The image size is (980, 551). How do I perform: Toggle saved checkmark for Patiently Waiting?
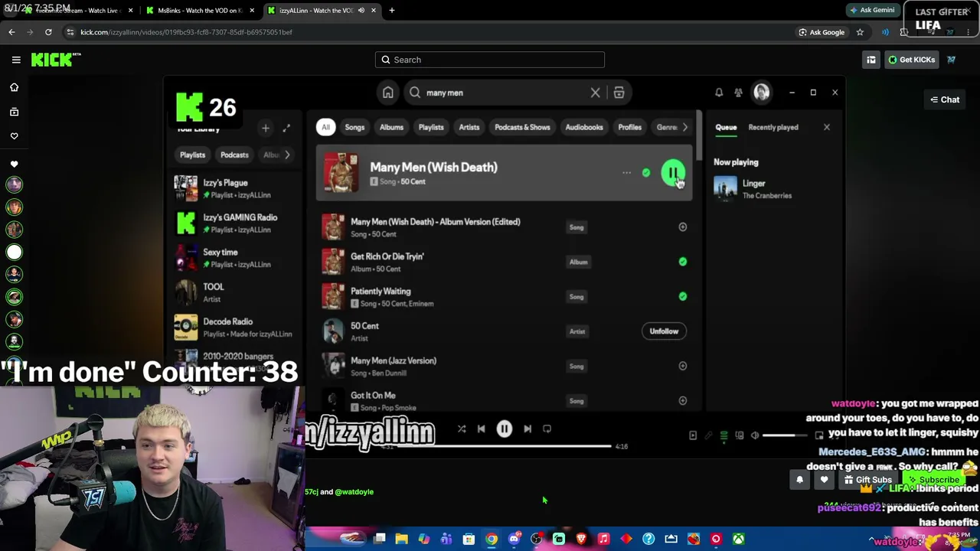click(x=682, y=296)
